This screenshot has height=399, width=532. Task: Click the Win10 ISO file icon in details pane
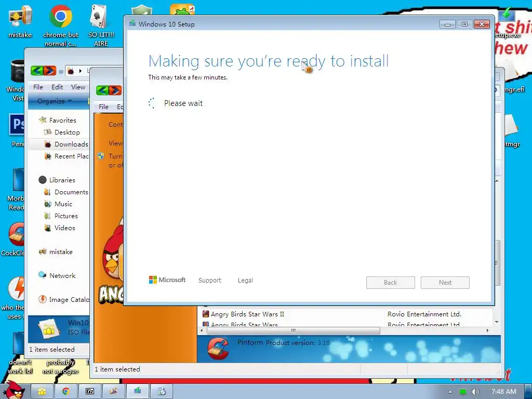coord(49,328)
